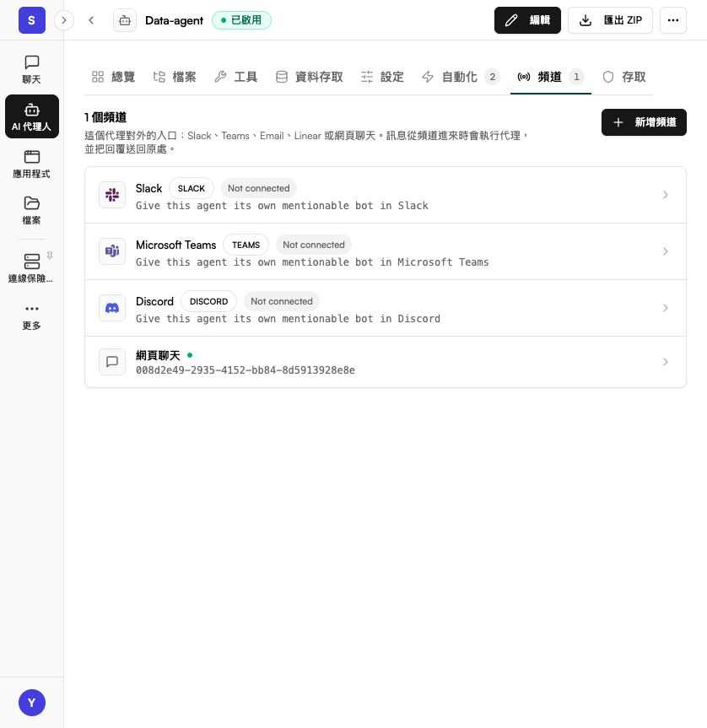707x728 pixels.
Task: Expand the Slack channel row chevron
Action: tap(665, 195)
